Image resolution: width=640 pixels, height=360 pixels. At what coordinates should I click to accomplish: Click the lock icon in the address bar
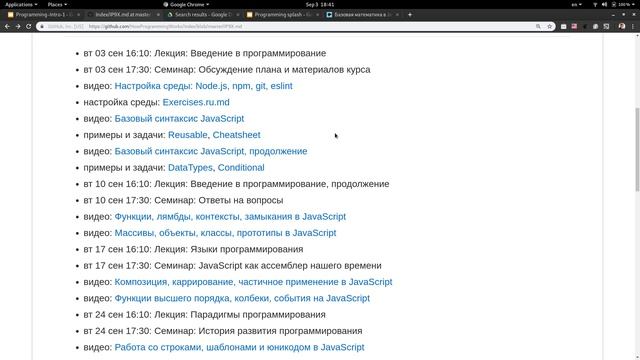click(x=42, y=26)
